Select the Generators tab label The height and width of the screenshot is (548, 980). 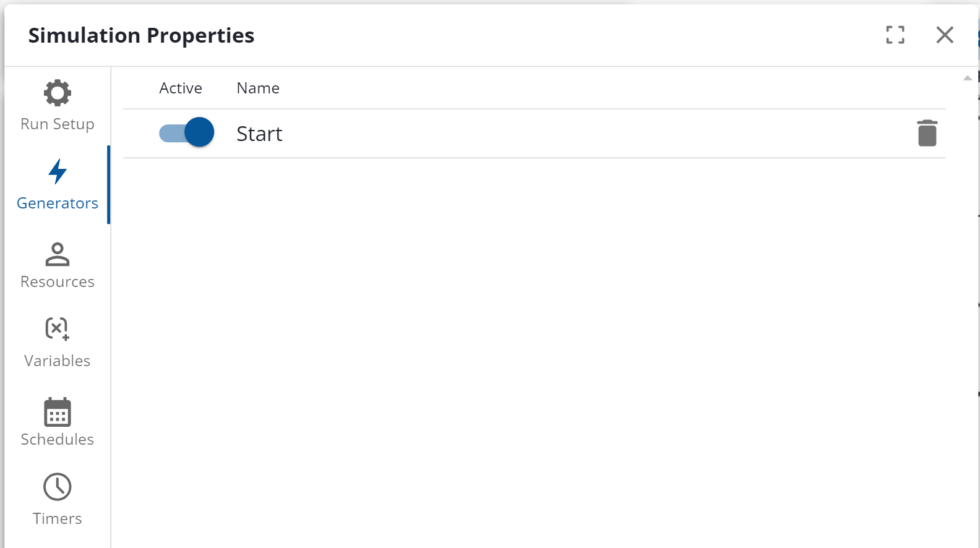[x=58, y=203]
